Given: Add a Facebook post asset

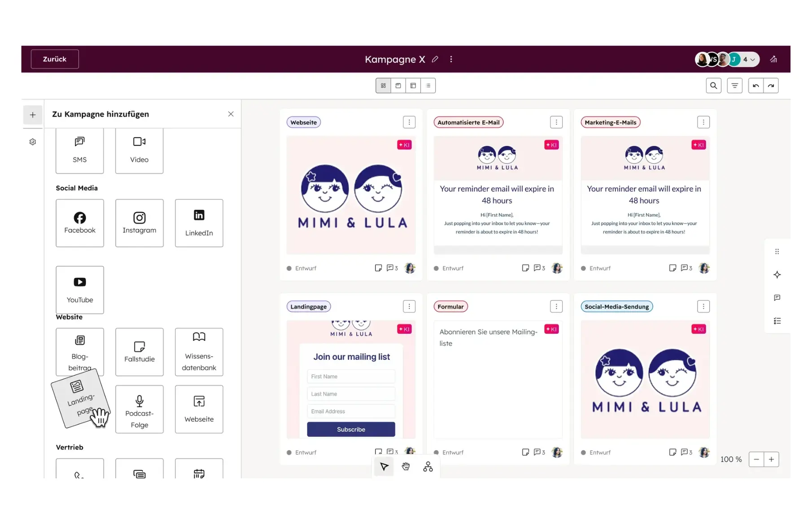Looking at the screenshot, I should pos(80,223).
